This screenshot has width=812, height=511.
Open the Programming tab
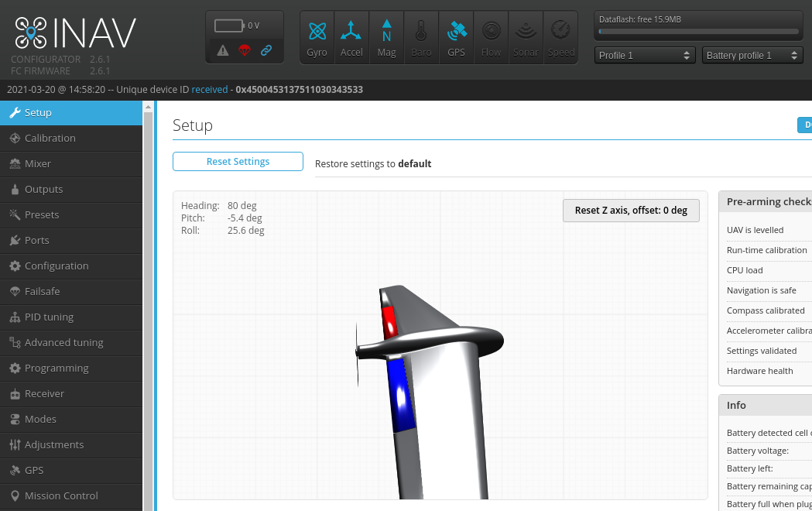pyautogui.click(x=71, y=368)
